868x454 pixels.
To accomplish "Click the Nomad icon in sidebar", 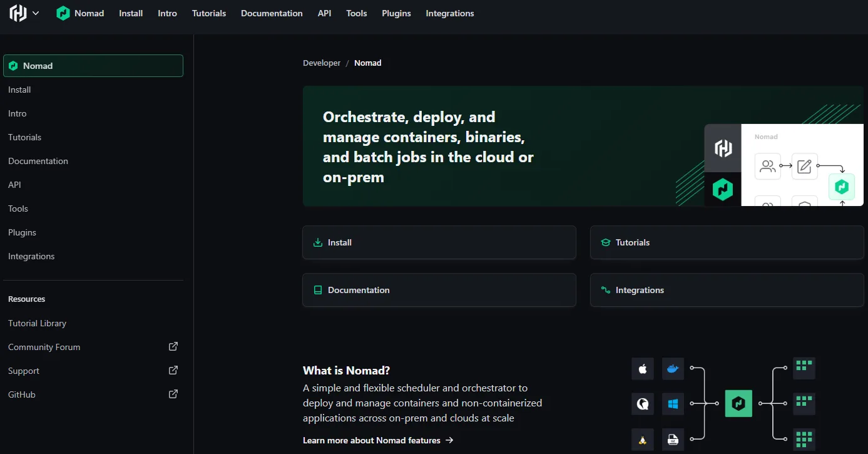I will 13,66.
